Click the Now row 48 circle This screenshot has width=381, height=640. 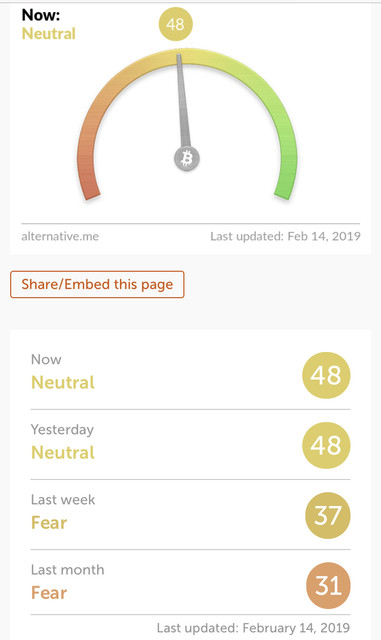(326, 375)
